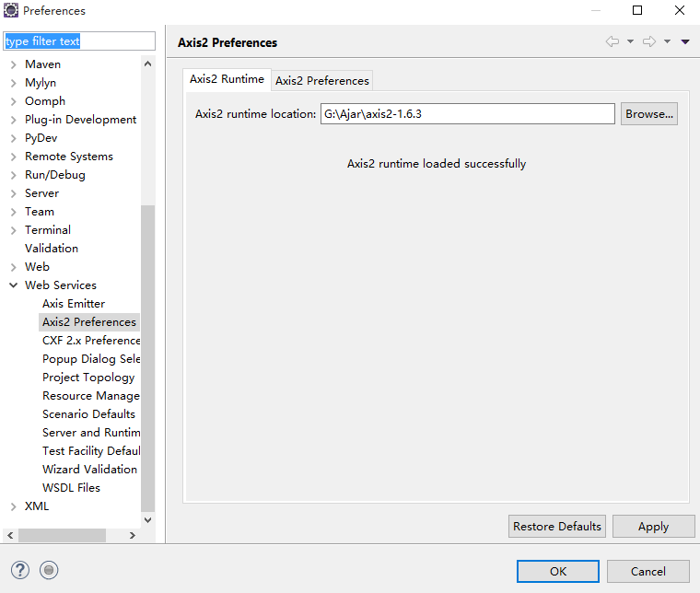
Task: Select Axis2 Preferences tree item
Action: click(88, 322)
